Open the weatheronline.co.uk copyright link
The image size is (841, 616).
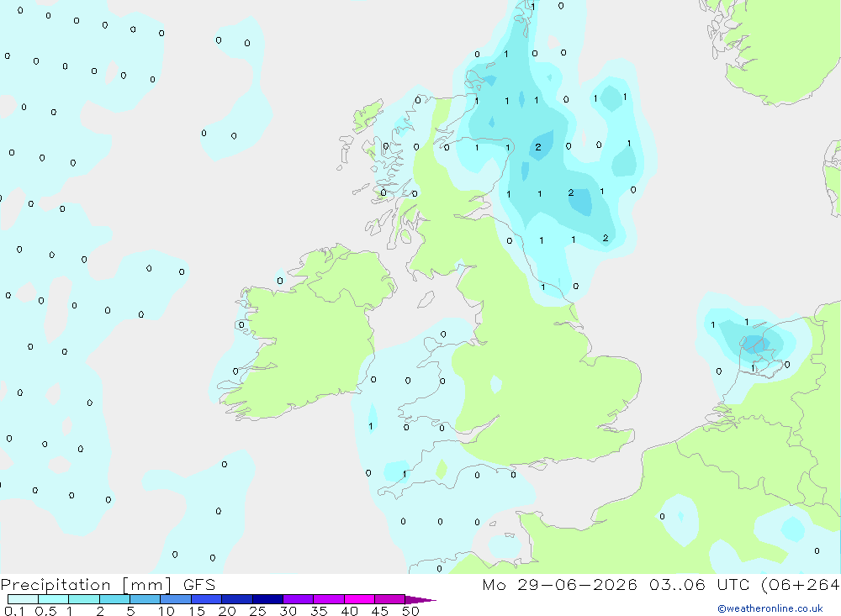point(770,608)
